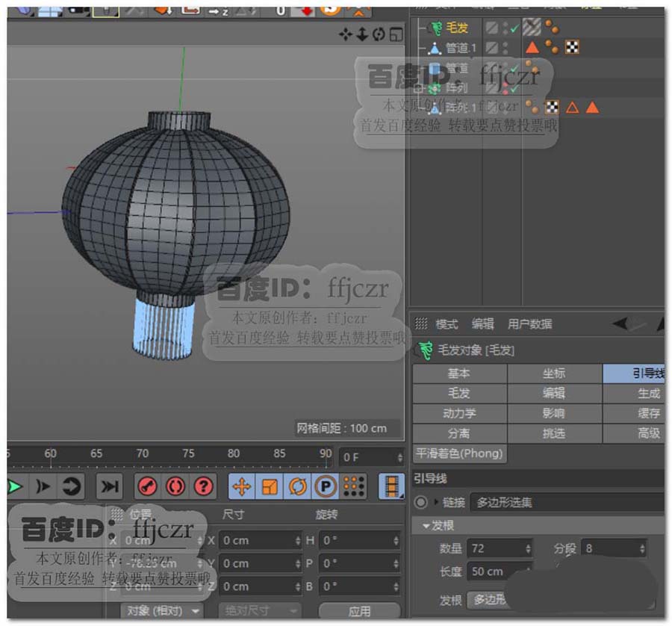Toggle parameter keying P icon
The height and width of the screenshot is (626, 672).
tap(326, 486)
